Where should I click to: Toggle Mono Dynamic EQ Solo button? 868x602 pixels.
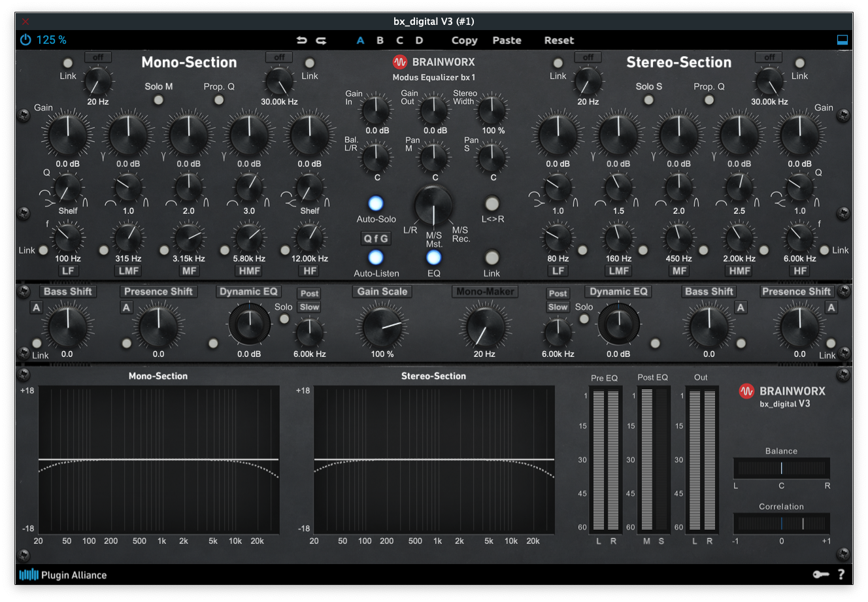[x=284, y=319]
